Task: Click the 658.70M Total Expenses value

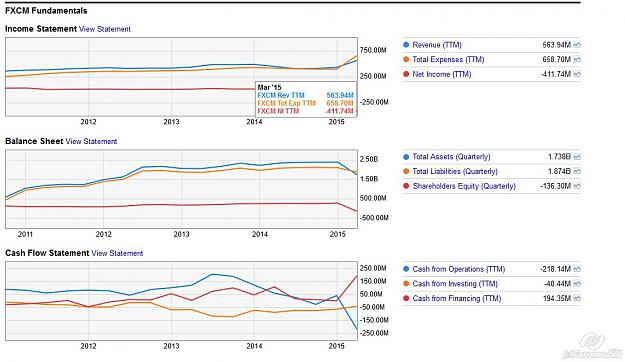Action: pyautogui.click(x=556, y=59)
